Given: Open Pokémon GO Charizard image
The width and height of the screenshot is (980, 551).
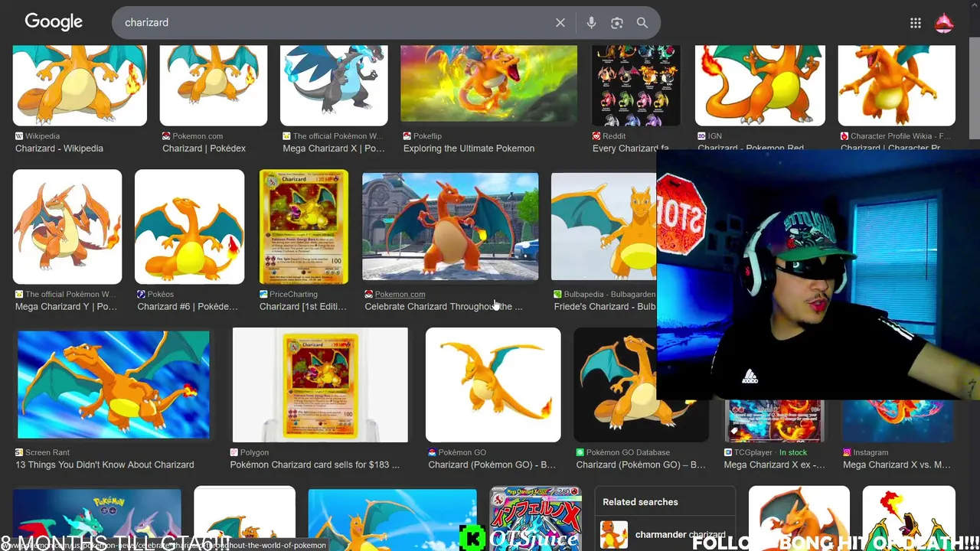Looking at the screenshot, I should point(493,385).
